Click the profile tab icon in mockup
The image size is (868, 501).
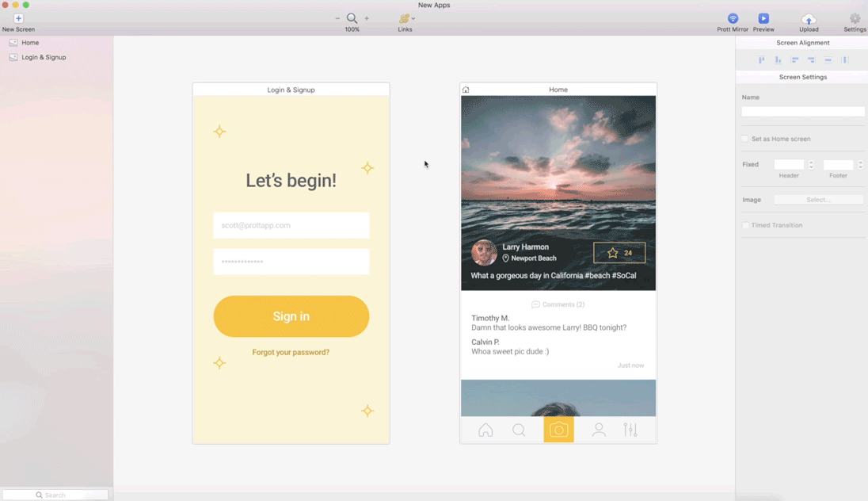[x=599, y=430]
